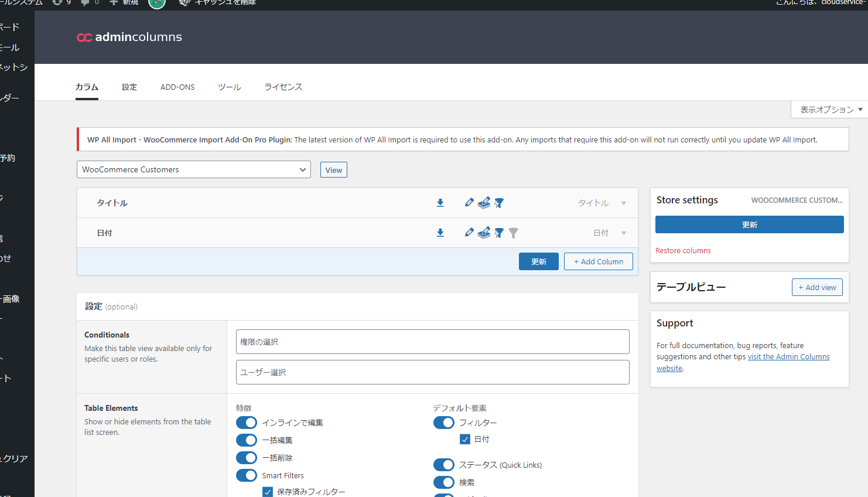Switch to the カラム tab

87,87
